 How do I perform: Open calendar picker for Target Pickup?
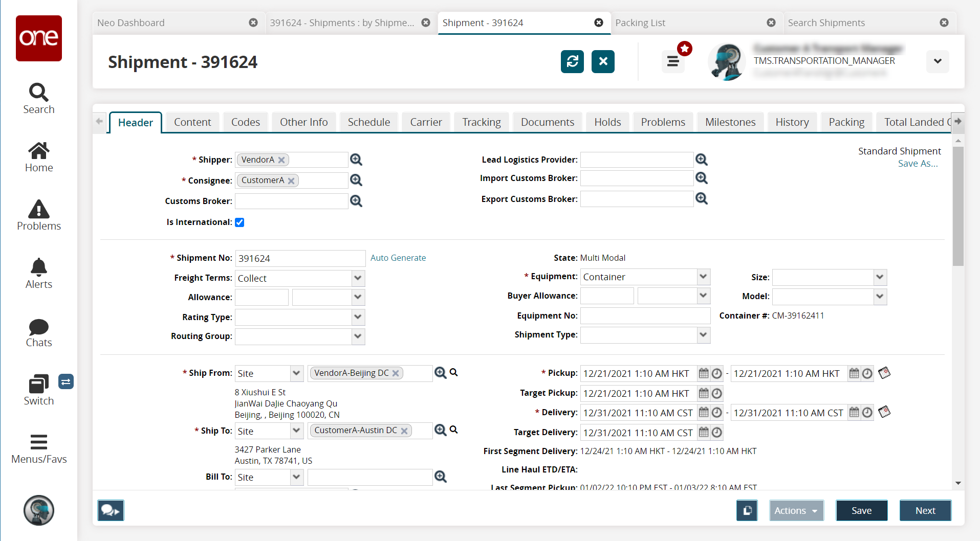704,393
